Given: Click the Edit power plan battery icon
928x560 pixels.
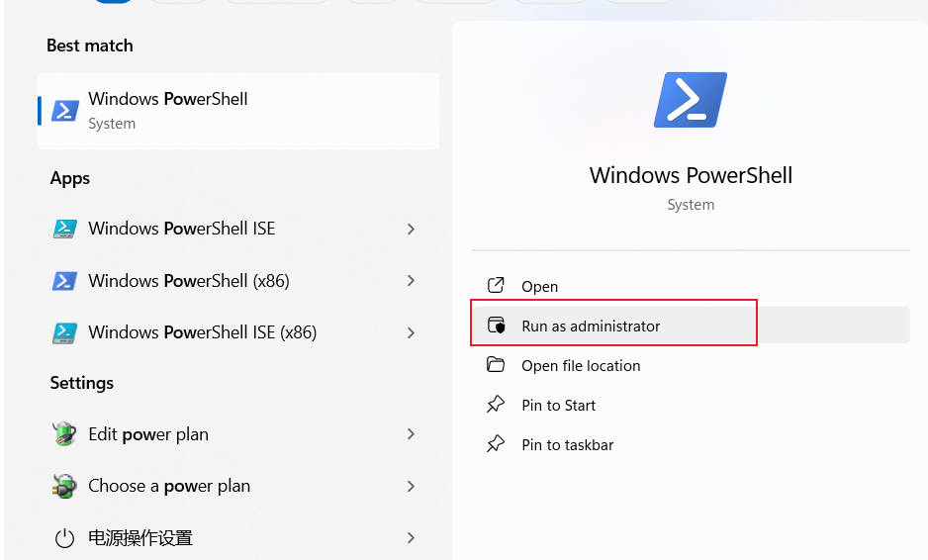Looking at the screenshot, I should (x=65, y=434).
